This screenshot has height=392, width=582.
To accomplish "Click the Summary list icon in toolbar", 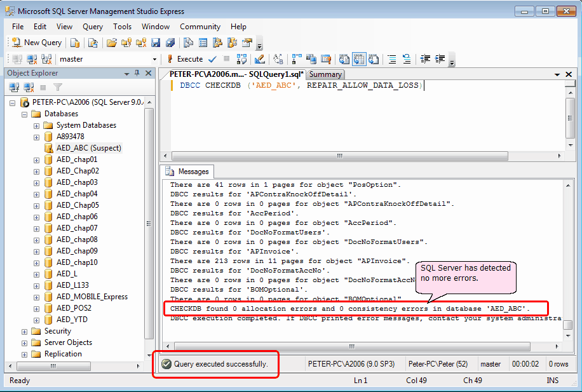I will [x=203, y=43].
